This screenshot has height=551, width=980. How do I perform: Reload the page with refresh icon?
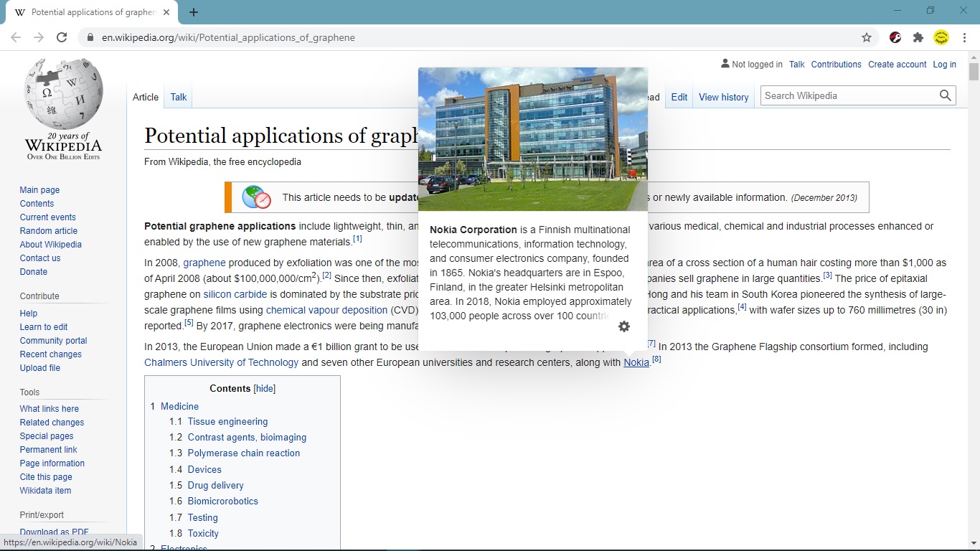(x=62, y=37)
